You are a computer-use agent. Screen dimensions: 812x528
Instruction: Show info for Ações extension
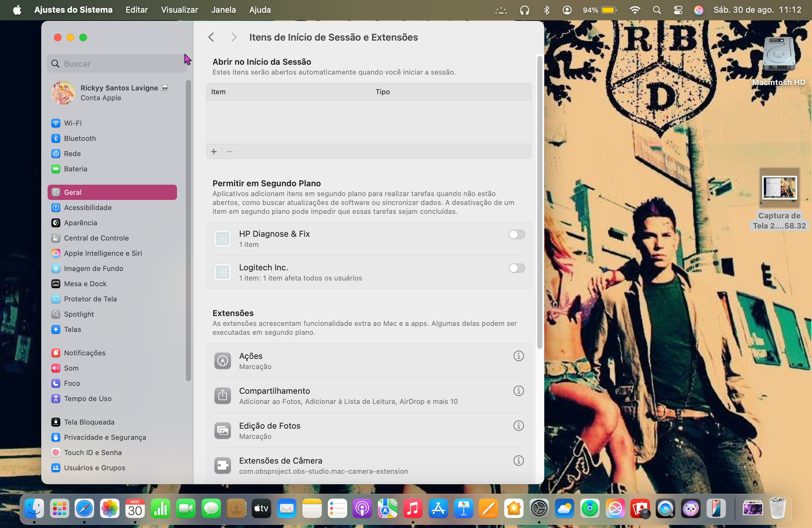pos(518,356)
